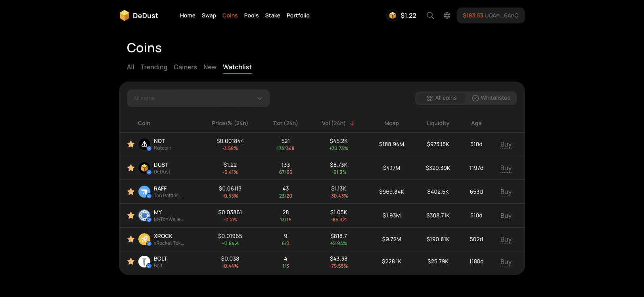Click the RAFF liquidity $402.5K

(x=438, y=192)
